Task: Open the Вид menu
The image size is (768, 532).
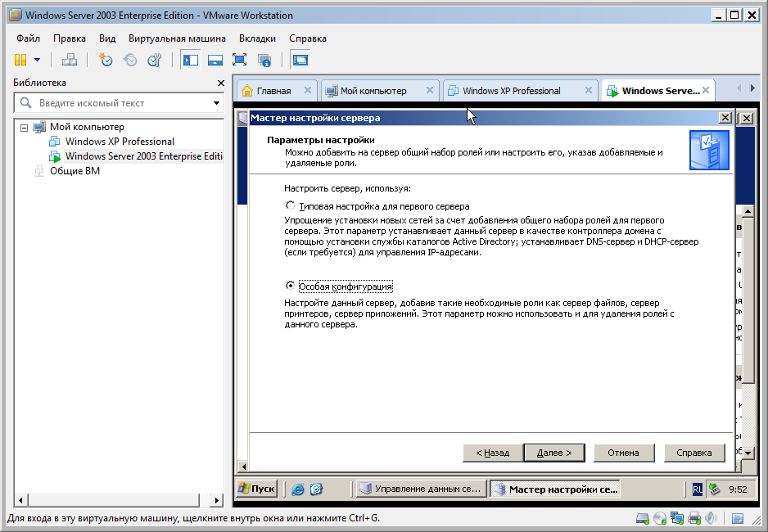Action: [107, 38]
